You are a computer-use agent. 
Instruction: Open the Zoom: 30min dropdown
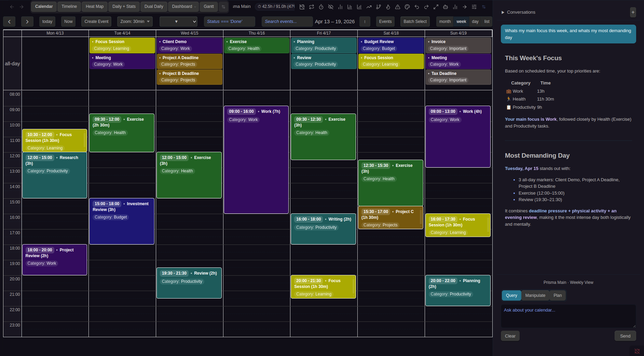click(135, 21)
